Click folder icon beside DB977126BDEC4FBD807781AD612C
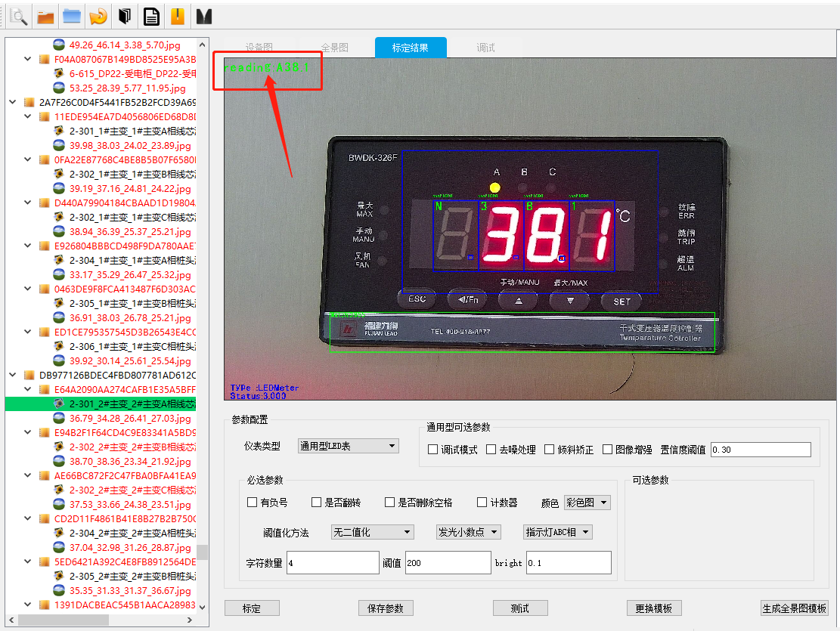 29,375
